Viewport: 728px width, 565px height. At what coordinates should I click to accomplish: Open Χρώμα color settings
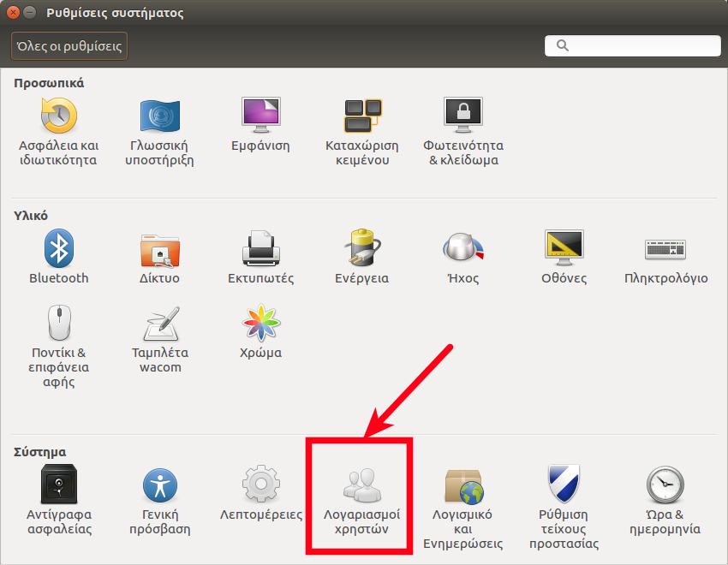[x=261, y=331]
